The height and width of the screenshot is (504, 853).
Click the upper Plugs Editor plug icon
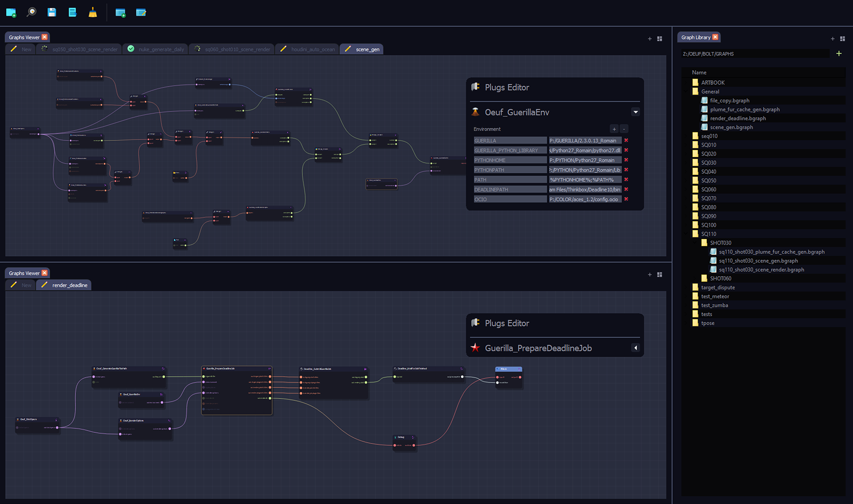pos(475,87)
